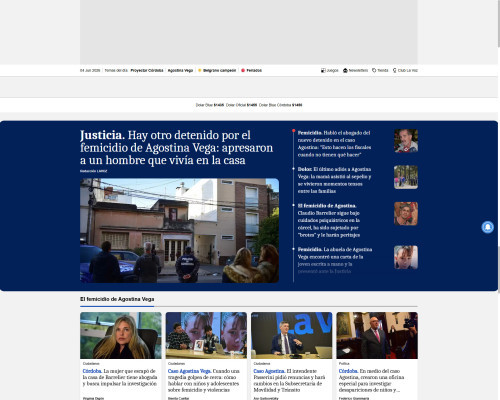
Task: Open the Newsletters icon link
Action: pos(355,70)
